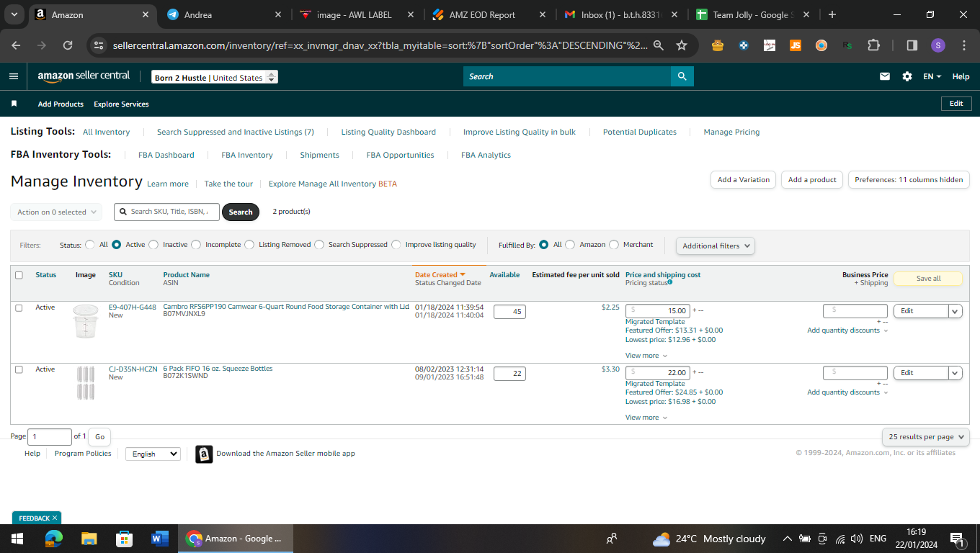The height and width of the screenshot is (553, 980).
Task: Open the Cambro RFS6PP190 product name link
Action: [x=286, y=307]
